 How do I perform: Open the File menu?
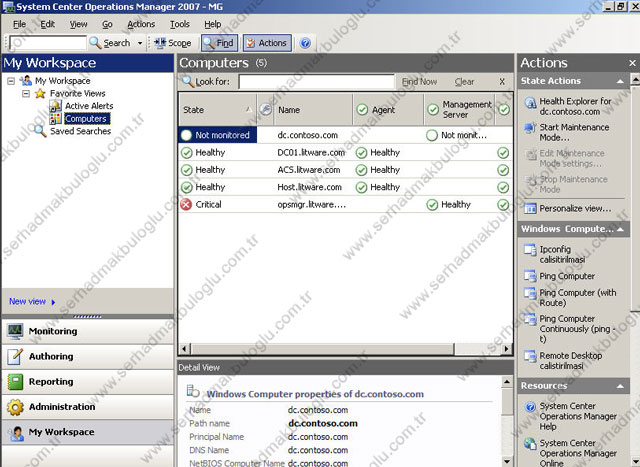pos(19,24)
